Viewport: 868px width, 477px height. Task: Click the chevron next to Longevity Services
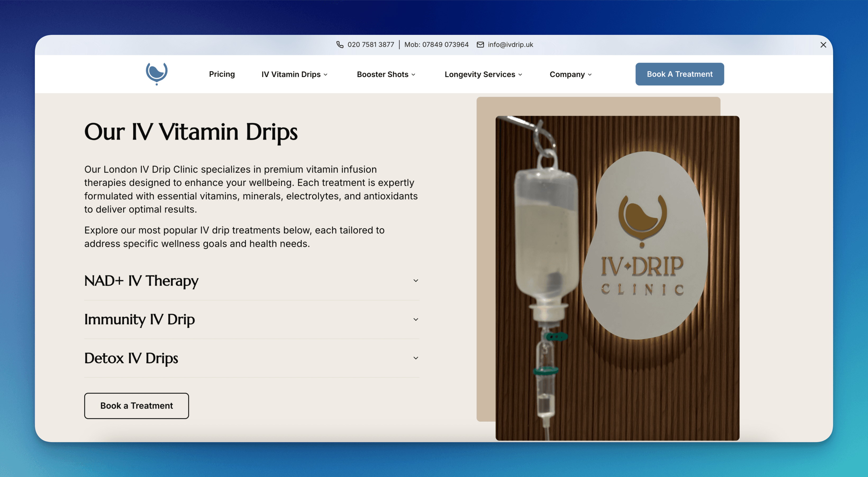point(521,75)
